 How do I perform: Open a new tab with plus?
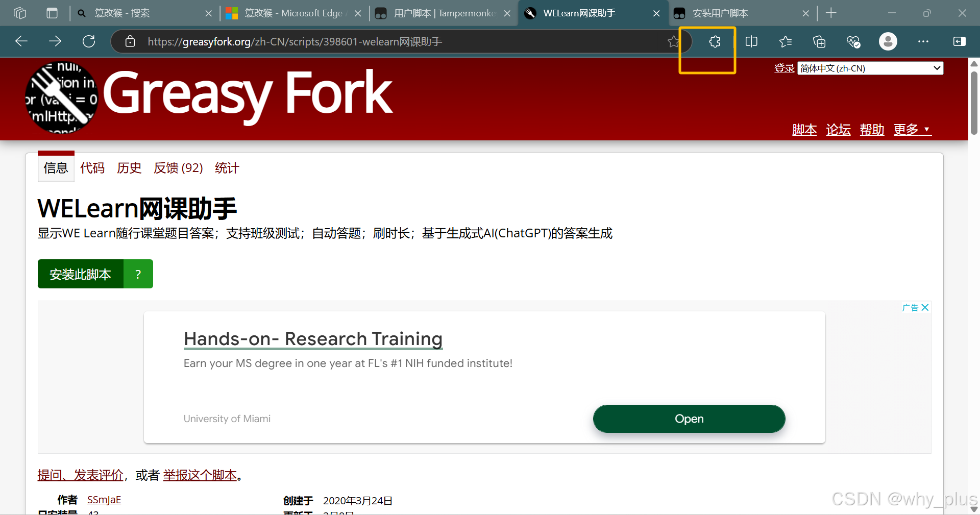831,13
